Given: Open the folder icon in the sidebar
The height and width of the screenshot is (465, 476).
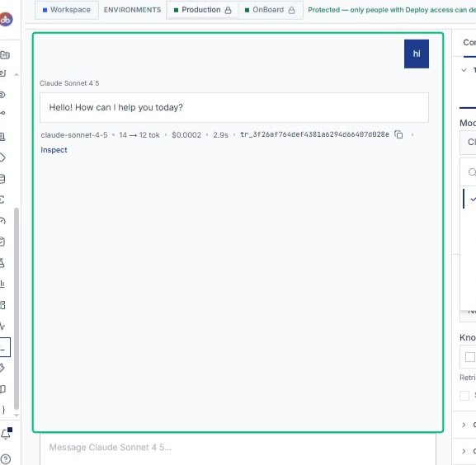Looking at the screenshot, I should (x=5, y=55).
